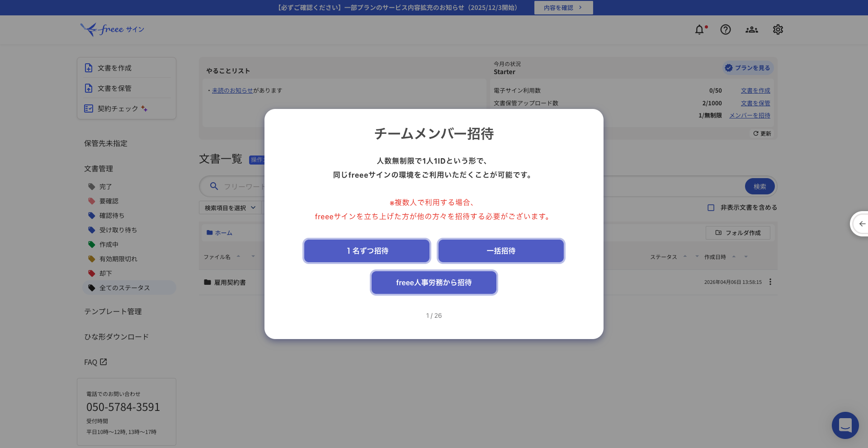Click the 契約チェック checklist icon
868x448 pixels.
click(89, 108)
